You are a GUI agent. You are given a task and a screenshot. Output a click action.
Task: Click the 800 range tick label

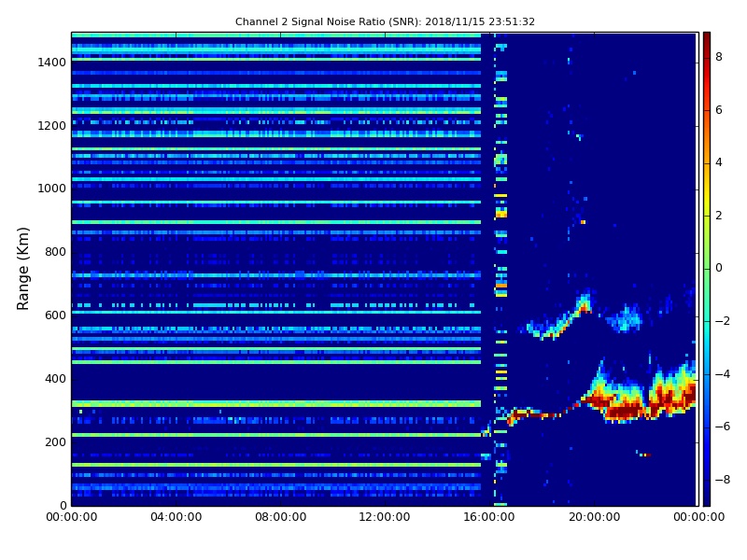[x=55, y=252]
